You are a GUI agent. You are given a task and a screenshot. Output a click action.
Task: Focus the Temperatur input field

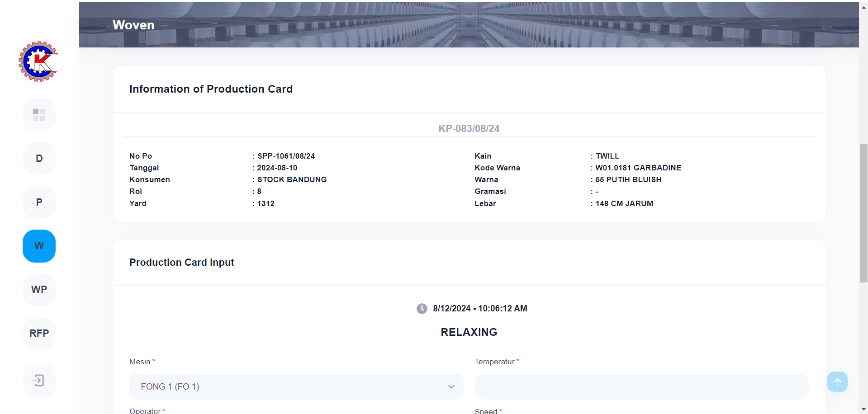(x=641, y=386)
